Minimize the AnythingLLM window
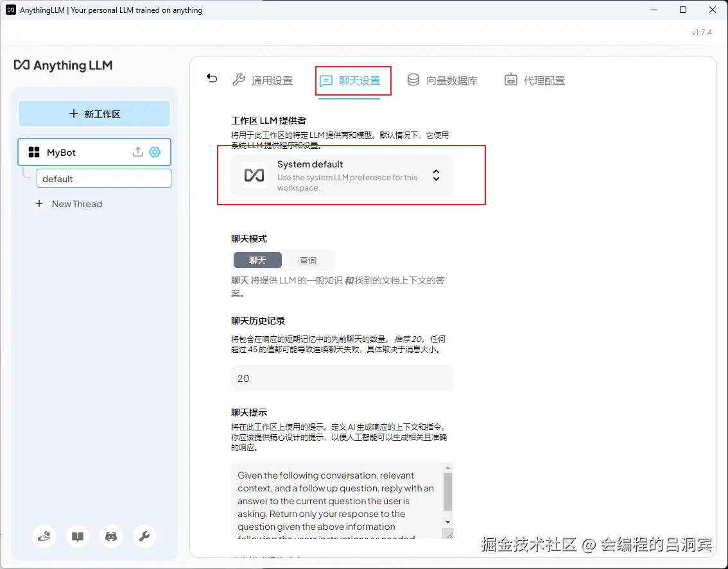Image resolution: width=728 pixels, height=569 pixels. pyautogui.click(x=654, y=10)
